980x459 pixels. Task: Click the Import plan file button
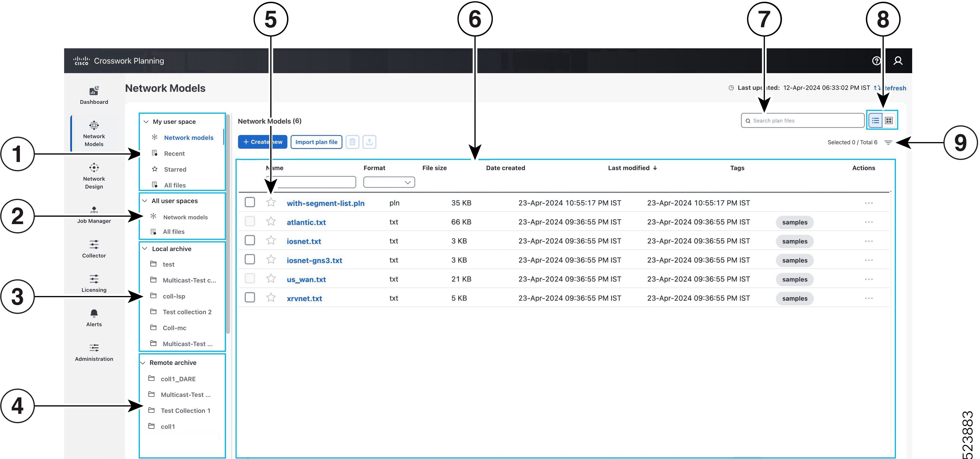[316, 142]
